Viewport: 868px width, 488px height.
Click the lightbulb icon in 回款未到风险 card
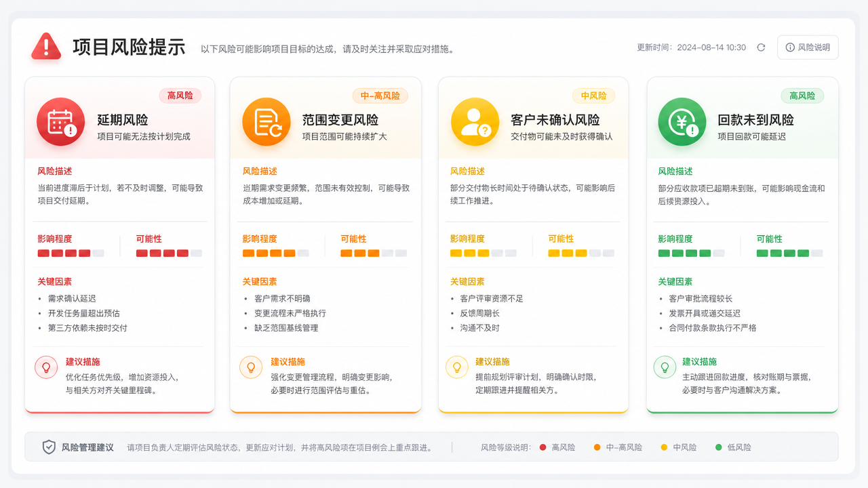(x=665, y=367)
